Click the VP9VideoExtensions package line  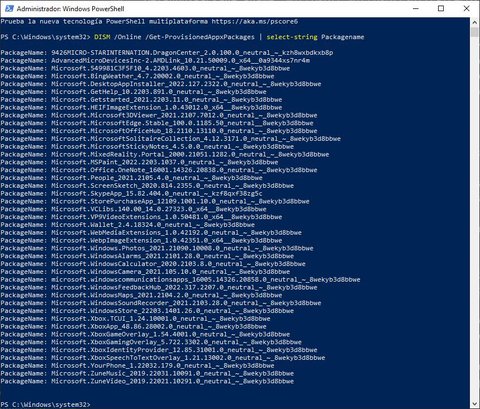[x=141, y=217]
